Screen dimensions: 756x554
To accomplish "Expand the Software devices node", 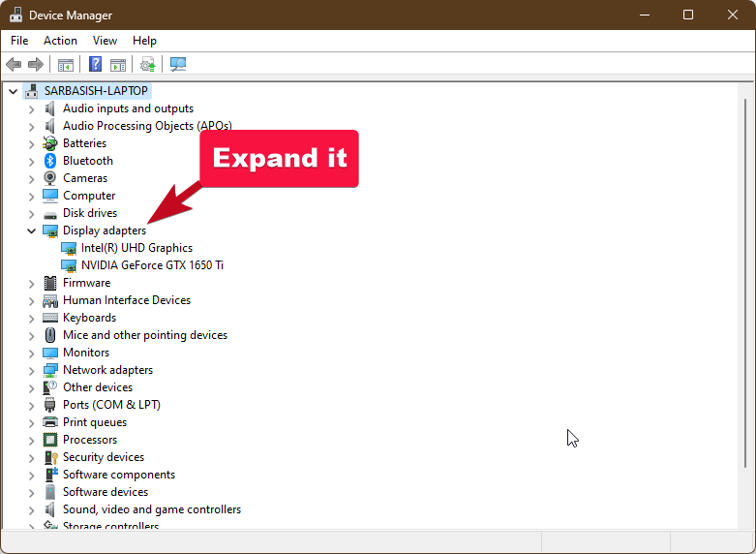I will 31,493.
